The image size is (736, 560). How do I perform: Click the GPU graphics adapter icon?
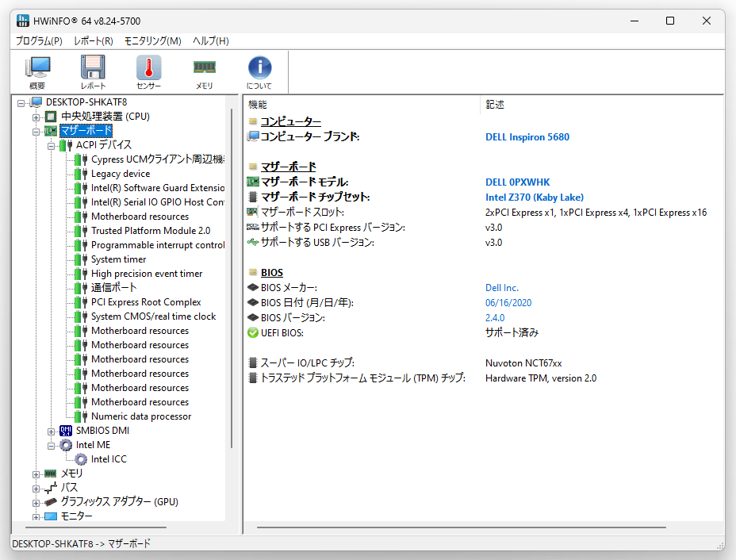[x=50, y=502]
